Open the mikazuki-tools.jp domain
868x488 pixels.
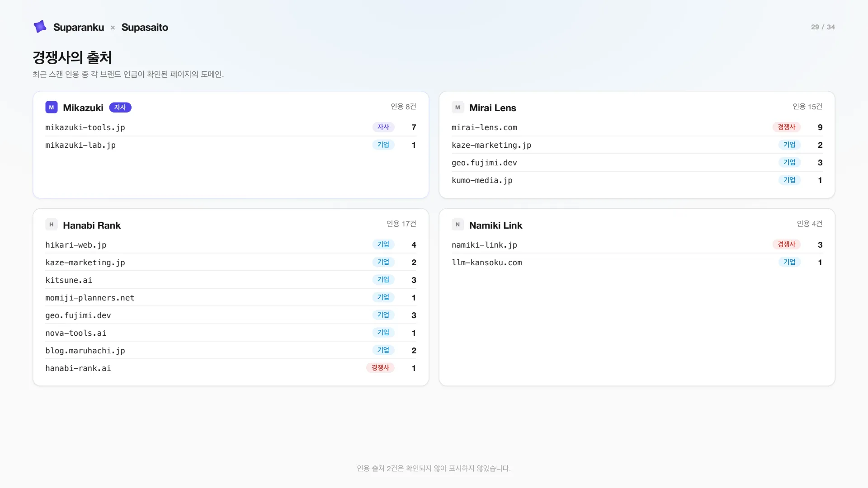click(85, 127)
